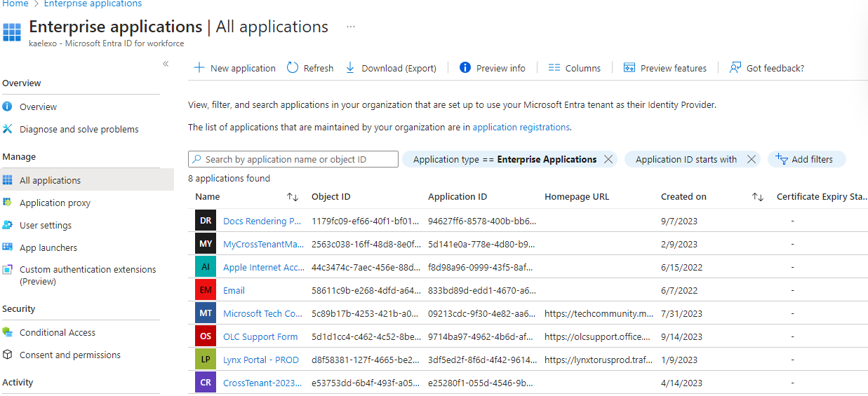Click the Got feedback person icon
The height and width of the screenshot is (396, 868).
pos(735,68)
